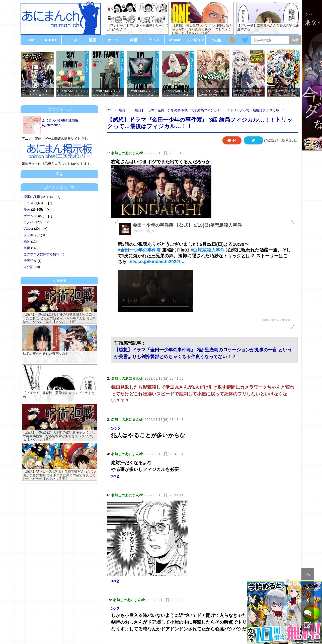Open the ワンパンマン 209話 header article

[202, 18]
